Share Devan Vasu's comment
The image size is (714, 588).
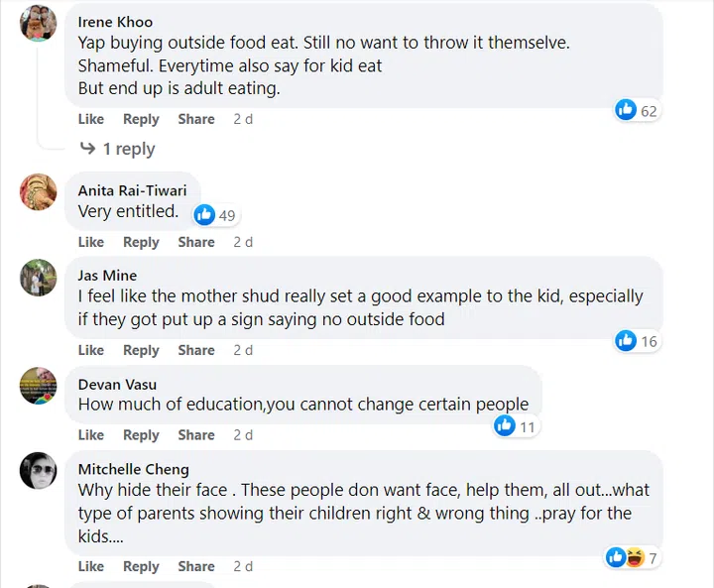(196, 435)
